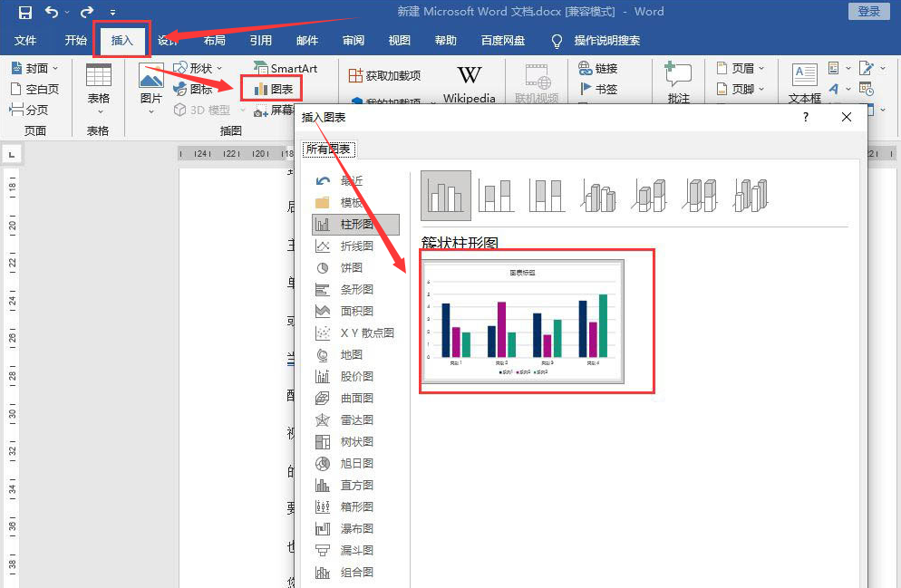Switch to the 开始 ribbon tab
Screen dimensions: 901x588
point(75,40)
